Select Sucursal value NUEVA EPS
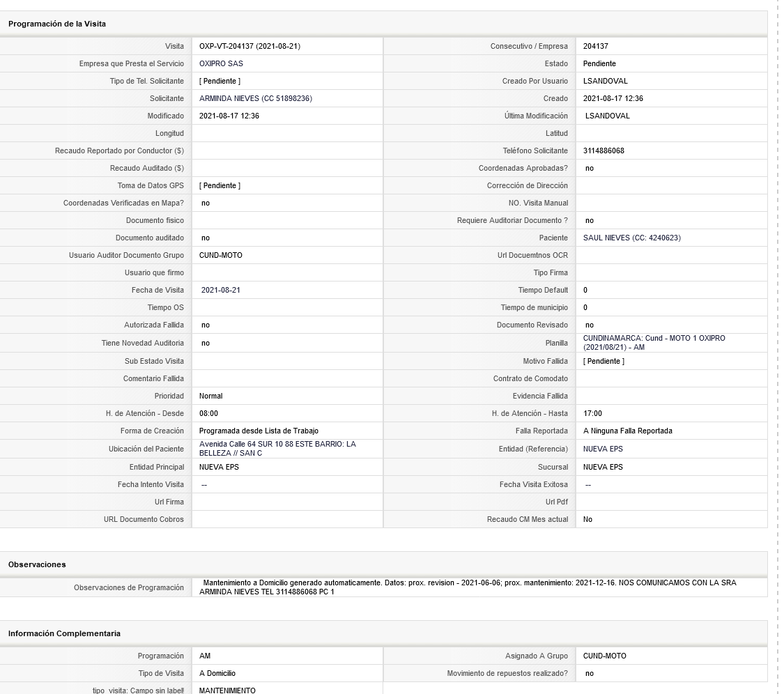This screenshot has height=694, width=784. tap(603, 467)
